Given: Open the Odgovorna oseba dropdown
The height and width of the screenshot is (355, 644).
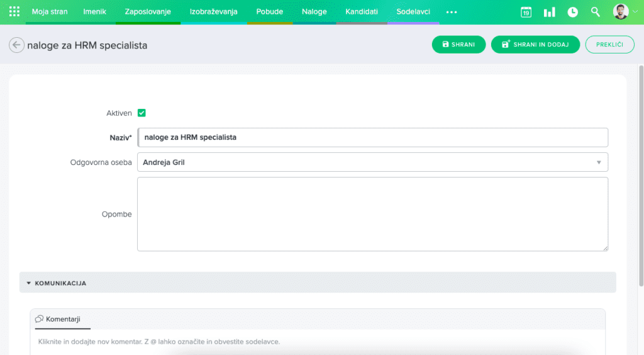Looking at the screenshot, I should (x=372, y=162).
